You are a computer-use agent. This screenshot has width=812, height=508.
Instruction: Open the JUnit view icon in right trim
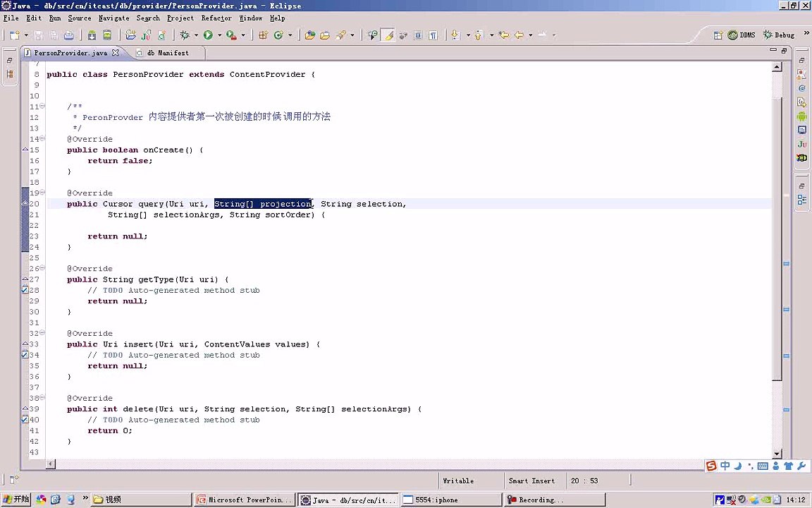click(801, 144)
